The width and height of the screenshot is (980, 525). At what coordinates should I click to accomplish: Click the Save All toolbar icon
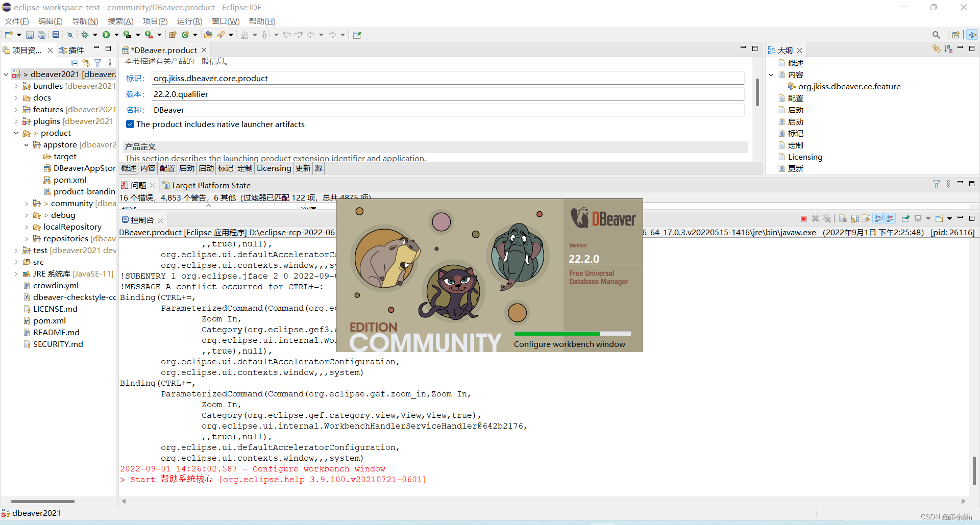[42, 35]
